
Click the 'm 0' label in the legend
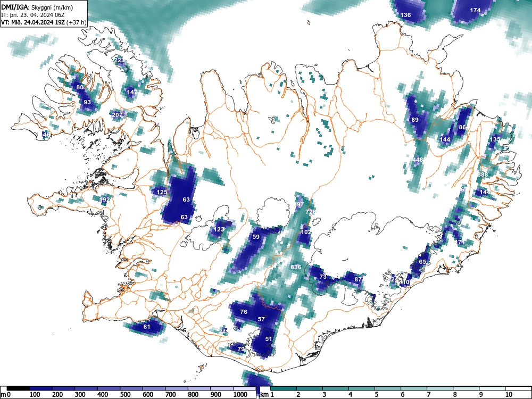tap(5, 394)
